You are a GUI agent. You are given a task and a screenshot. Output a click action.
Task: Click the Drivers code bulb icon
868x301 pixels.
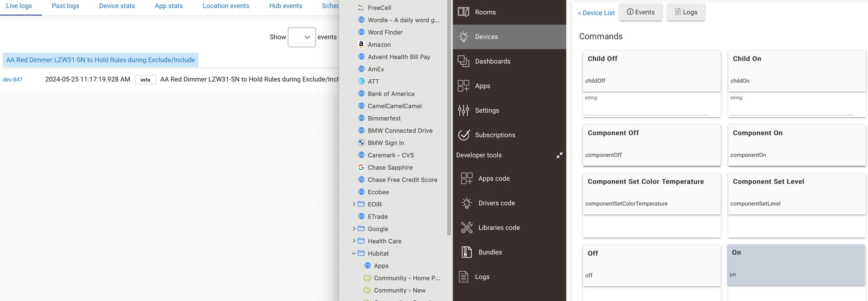coord(467,203)
